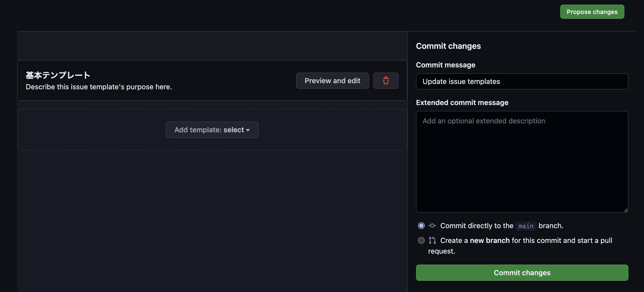Click the resize grip on extended message box
Viewport: 644px width, 292px height.
(625, 210)
